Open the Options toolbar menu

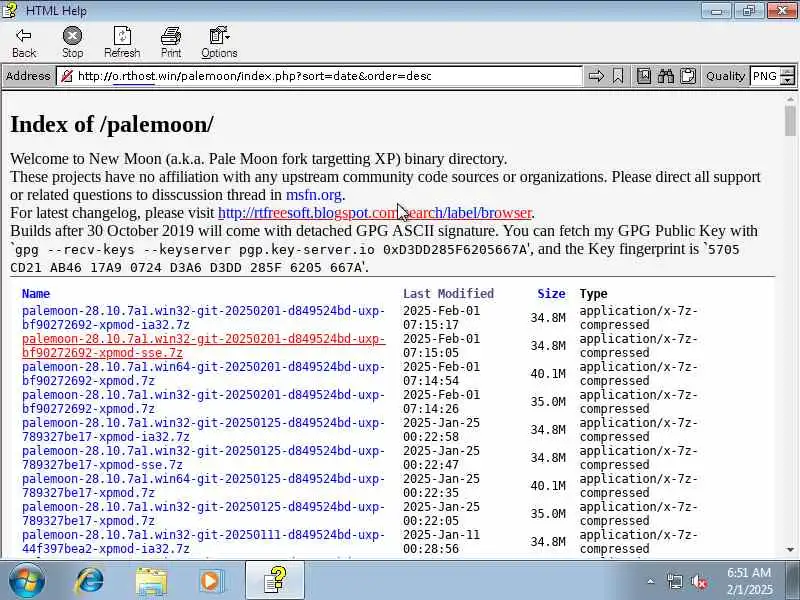coord(219,43)
